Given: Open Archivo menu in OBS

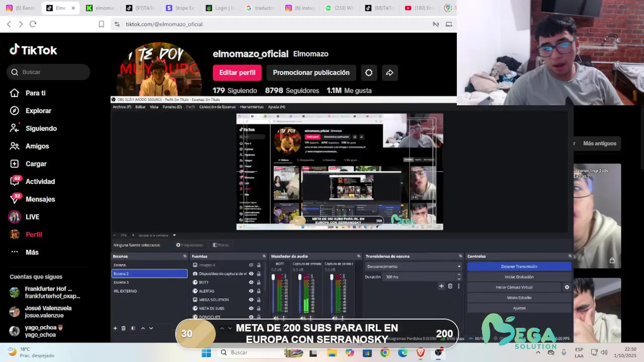Looking at the screenshot, I should (122, 107).
